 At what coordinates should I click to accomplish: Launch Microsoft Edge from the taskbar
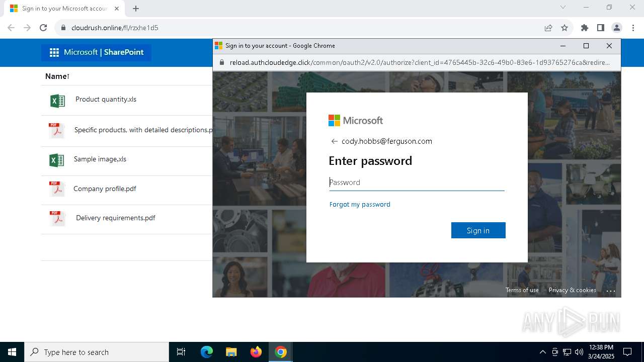[x=207, y=352]
